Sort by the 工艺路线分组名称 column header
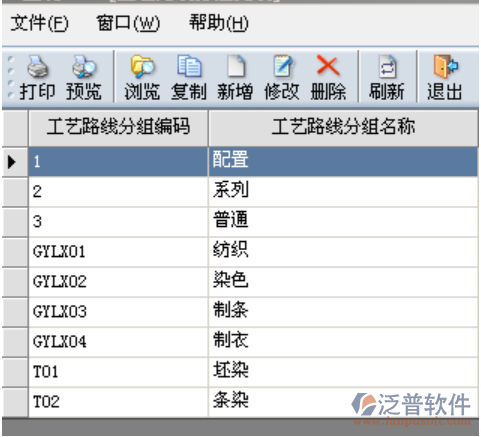 [x=343, y=128]
